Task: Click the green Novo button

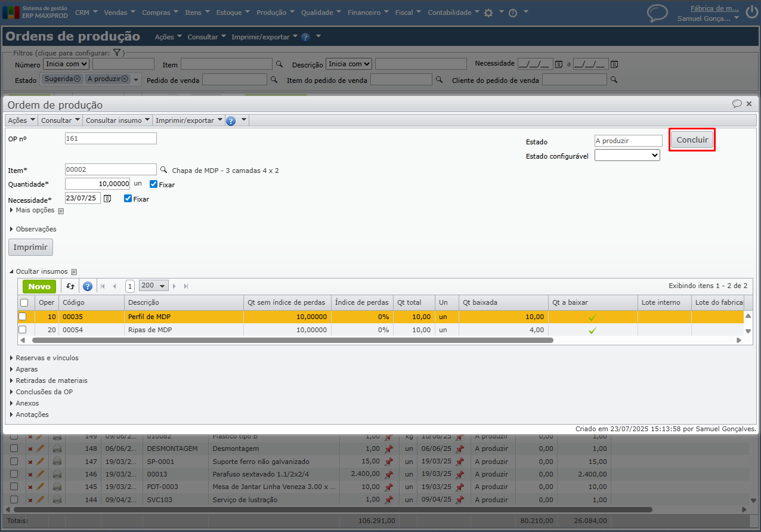Action: click(39, 286)
